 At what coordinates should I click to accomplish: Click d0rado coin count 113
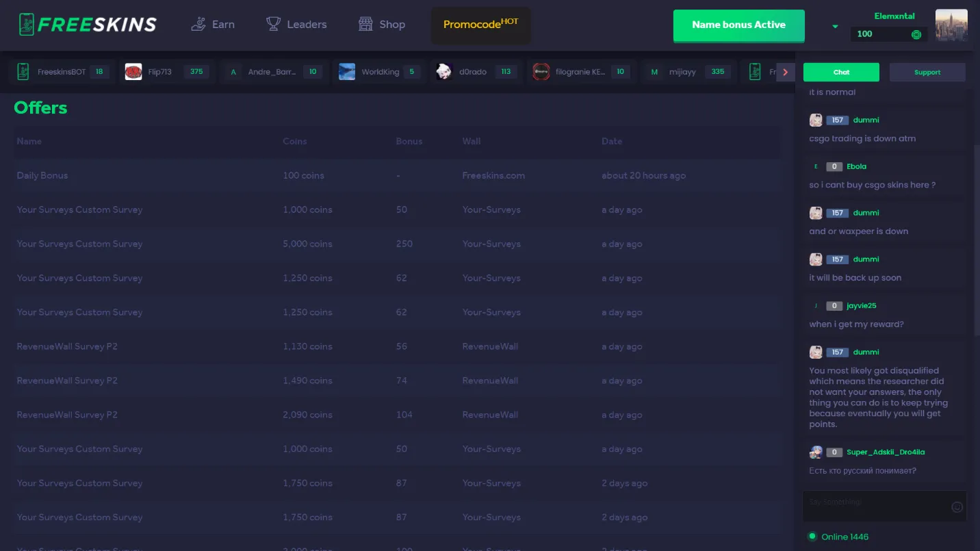coord(506,72)
